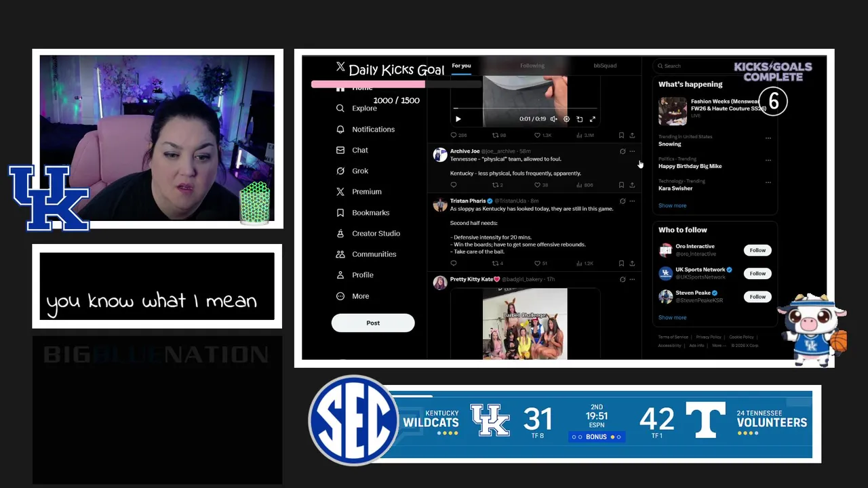Show more under Who to follow
Viewport: 868px width, 488px height.
click(672, 317)
